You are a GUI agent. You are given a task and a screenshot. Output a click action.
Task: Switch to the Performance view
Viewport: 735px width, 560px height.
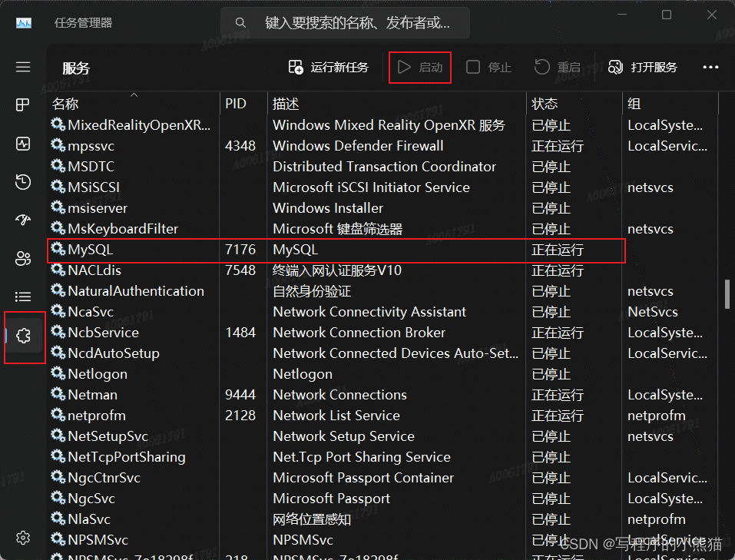pos(23,143)
